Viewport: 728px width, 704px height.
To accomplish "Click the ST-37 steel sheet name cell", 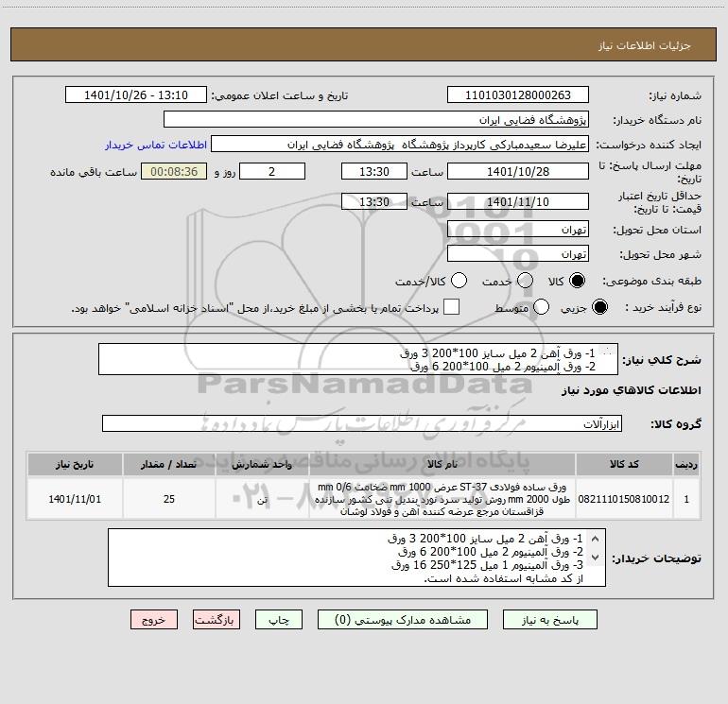I will click(x=442, y=499).
